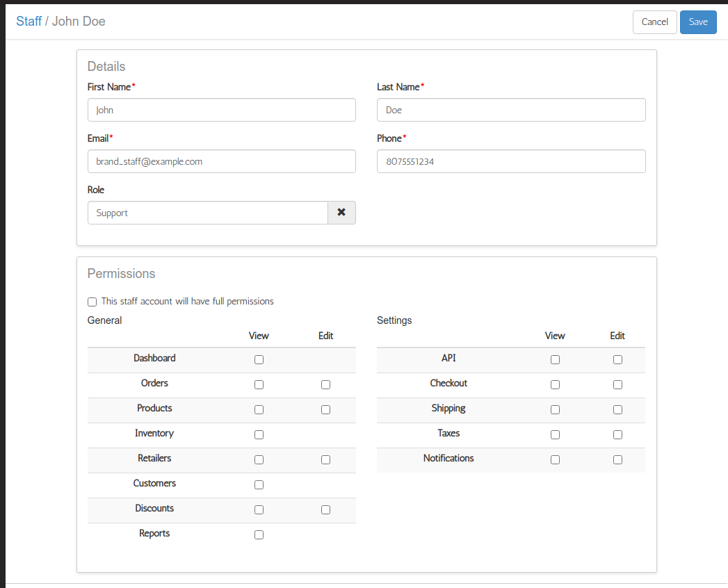Screen dimensions: 728x588
Task: Click the General permissions group label
Action: [x=104, y=320]
